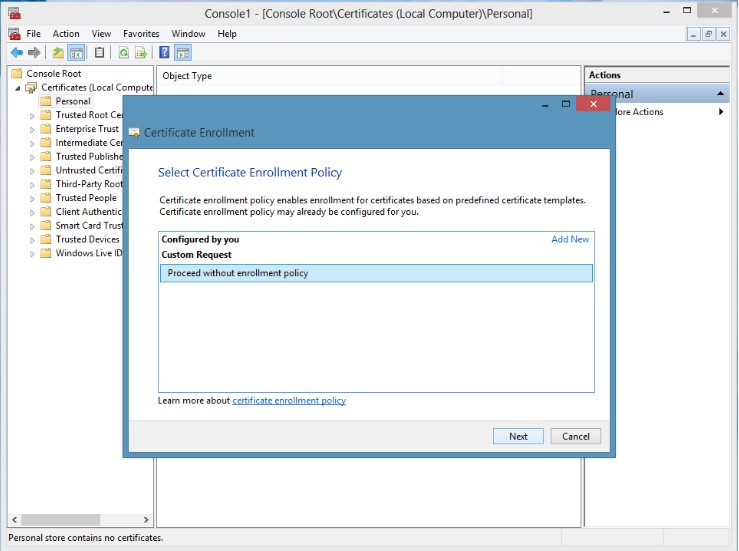Click the Back arrow toolbar icon

coord(17,53)
